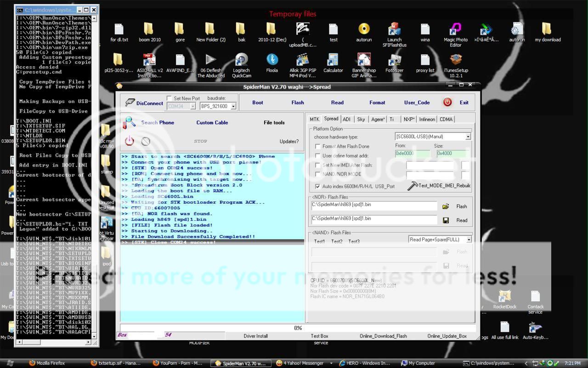Screen dimensions: 588x368
Task: Open the Floola desktop icon
Action: tap(272, 60)
